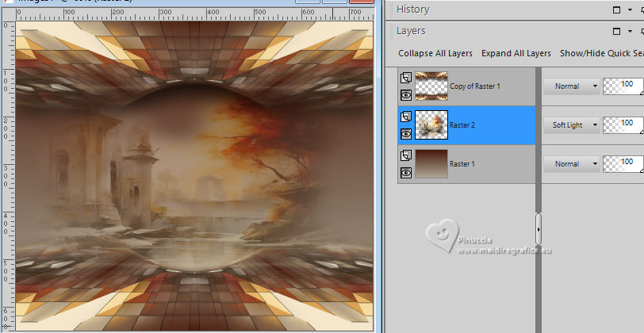Click Expand All Layers
This screenshot has height=333, width=644.
click(x=516, y=53)
